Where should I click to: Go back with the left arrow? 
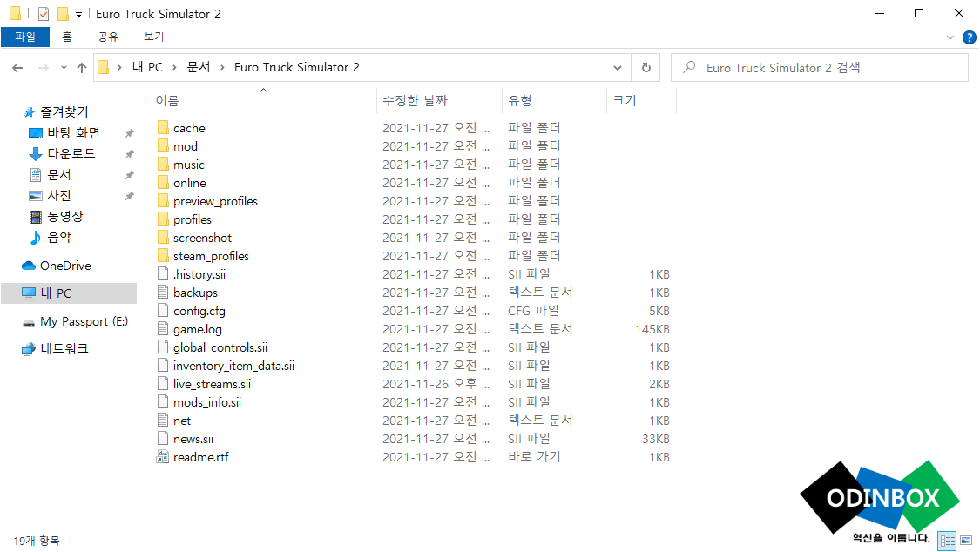point(17,67)
